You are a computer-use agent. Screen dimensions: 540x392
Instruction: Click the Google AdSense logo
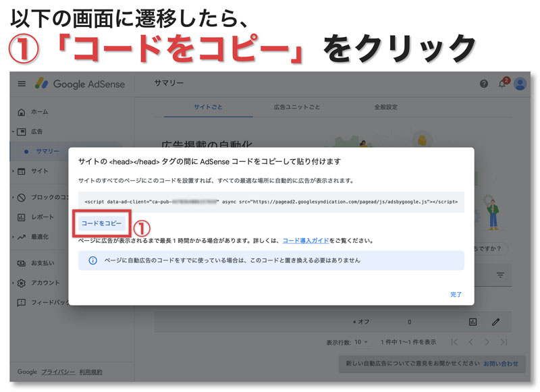click(80, 84)
